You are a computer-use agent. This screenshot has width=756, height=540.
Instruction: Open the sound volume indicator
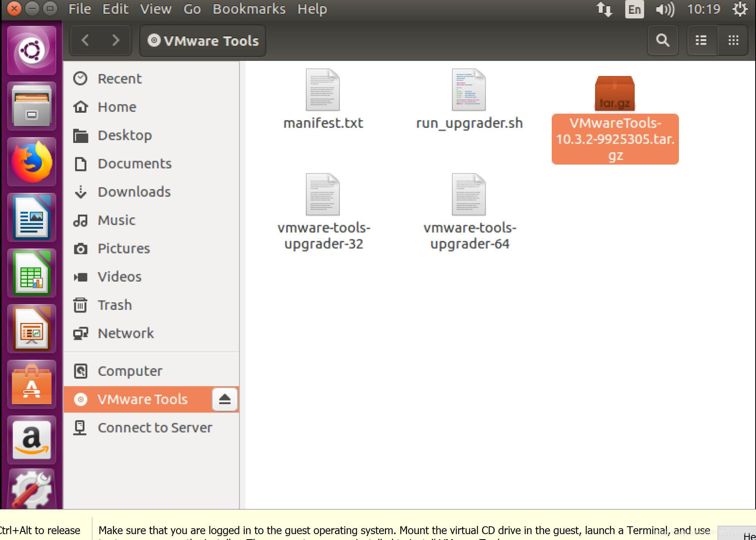[665, 9]
